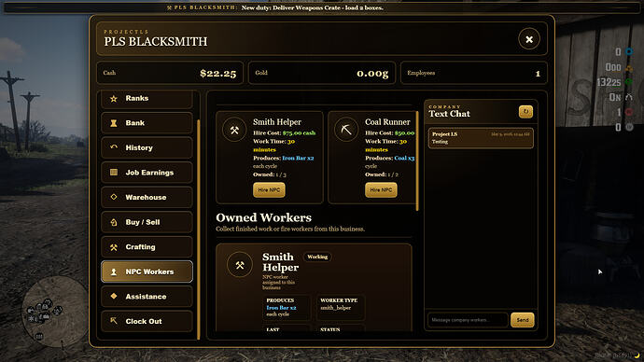Viewport: 644px width, 362px height.
Task: Open the Warehouse section
Action: pyautogui.click(x=147, y=198)
